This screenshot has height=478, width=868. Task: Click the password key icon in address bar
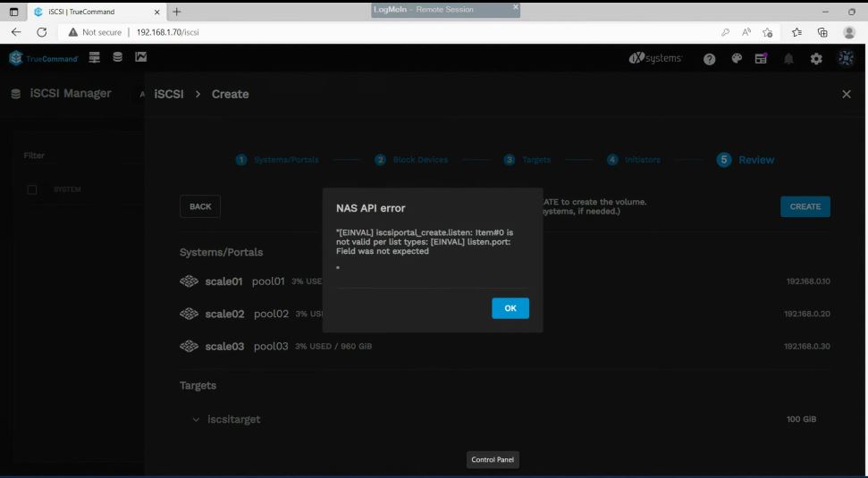point(725,33)
